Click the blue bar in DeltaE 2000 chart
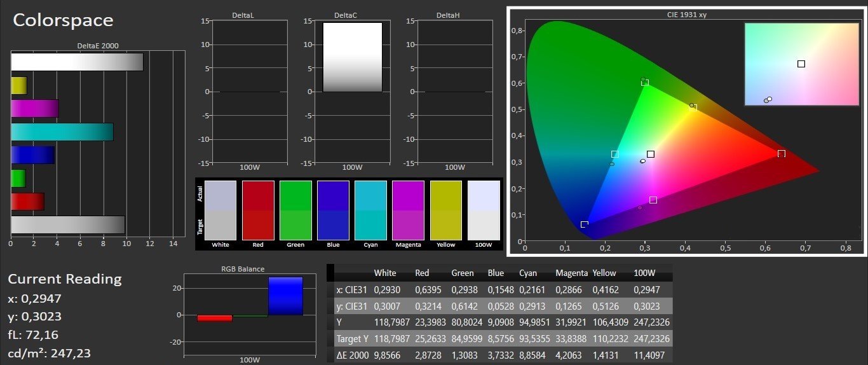 33,155
